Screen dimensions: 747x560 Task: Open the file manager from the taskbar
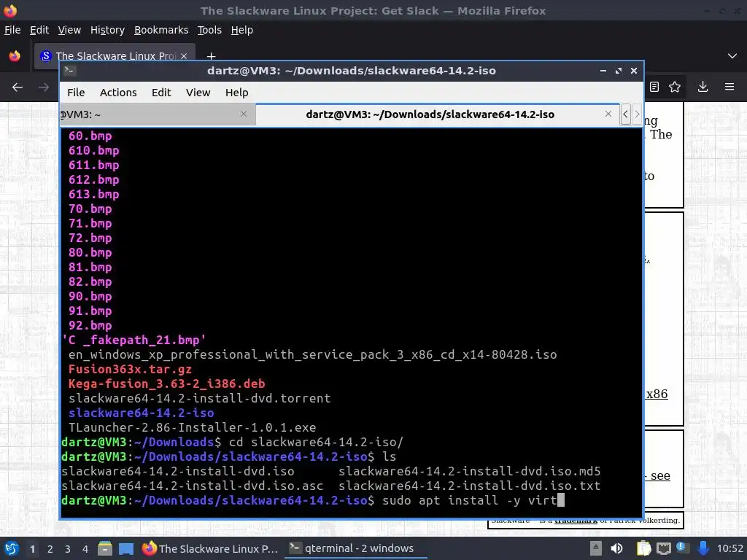pyautogui.click(x=105, y=548)
